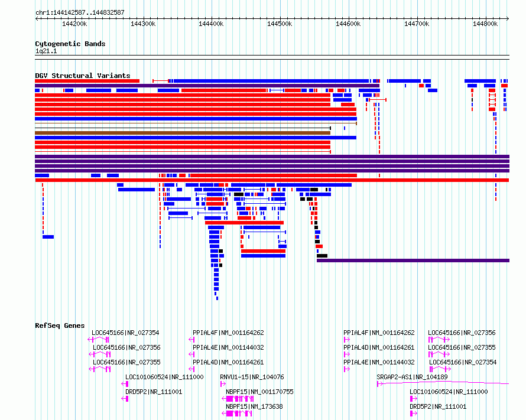This screenshot has width=526, height=420.
Task: Open the DGV Structural Variants track title
Action: [83, 76]
